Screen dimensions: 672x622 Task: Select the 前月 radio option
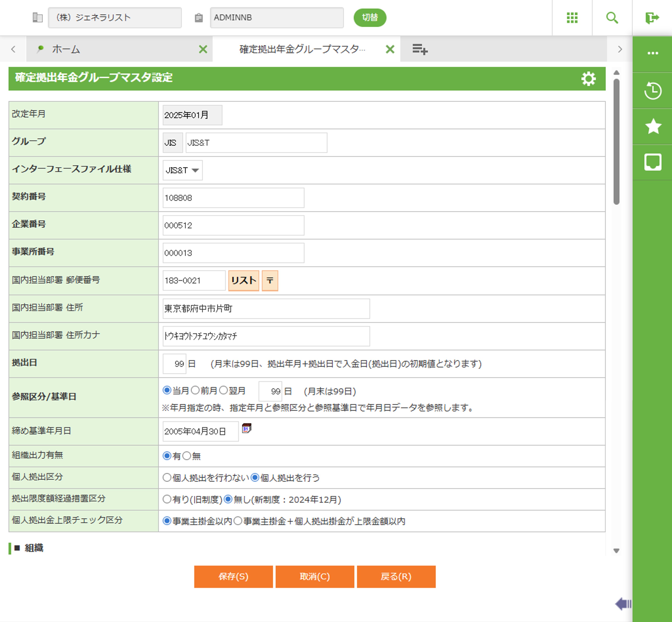195,390
